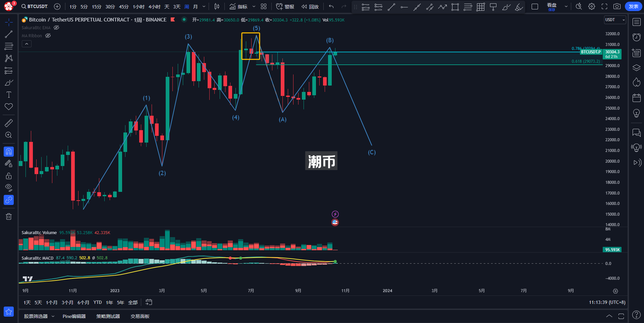Open chart settings gear icon
Image resolution: width=644 pixels, height=323 pixels.
pyautogui.click(x=592, y=6)
